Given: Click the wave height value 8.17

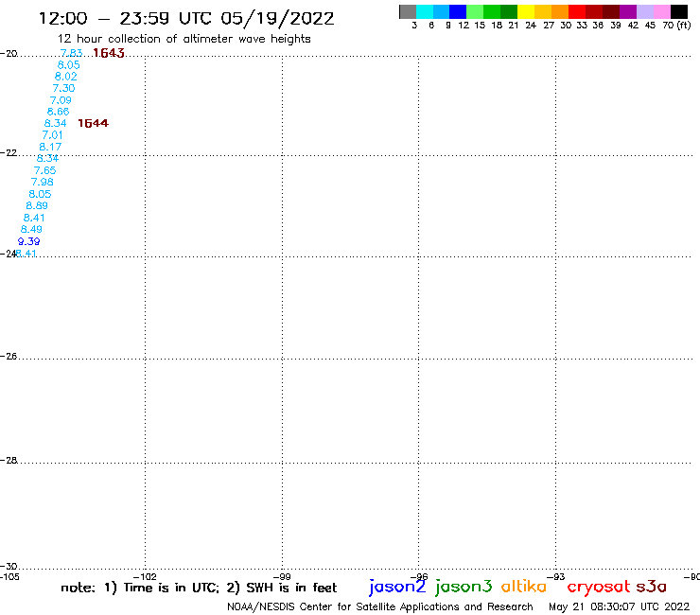Looking at the screenshot, I should tap(50, 147).
